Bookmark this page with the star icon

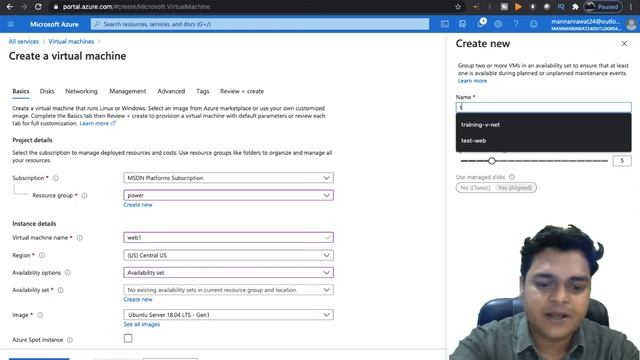(458, 7)
